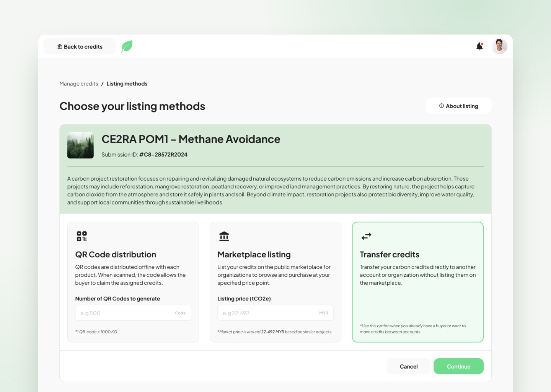The image size is (551, 392).
Task: Click CE2RA POM1 – Methane Avoidance title
Action: tap(191, 139)
